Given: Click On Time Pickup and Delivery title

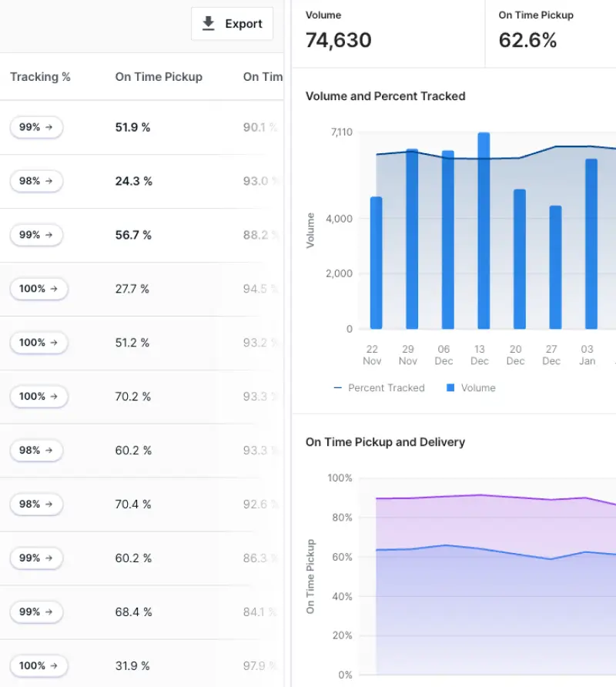Looking at the screenshot, I should [385, 441].
